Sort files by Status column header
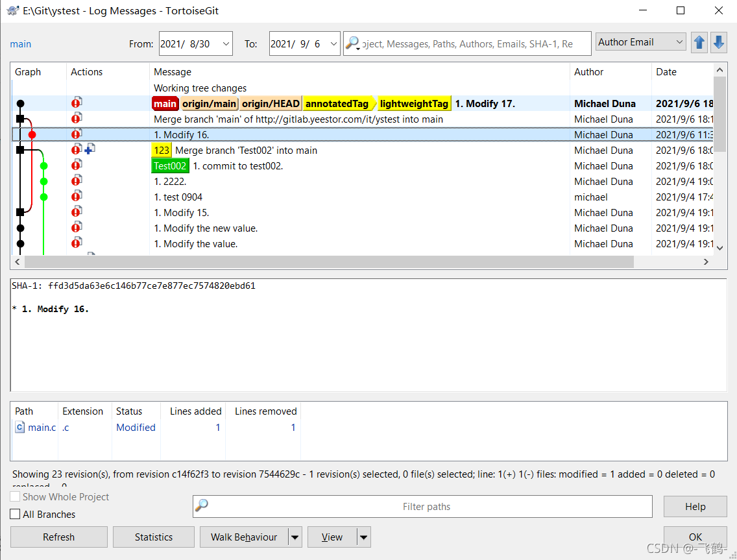The image size is (737, 560). point(136,411)
